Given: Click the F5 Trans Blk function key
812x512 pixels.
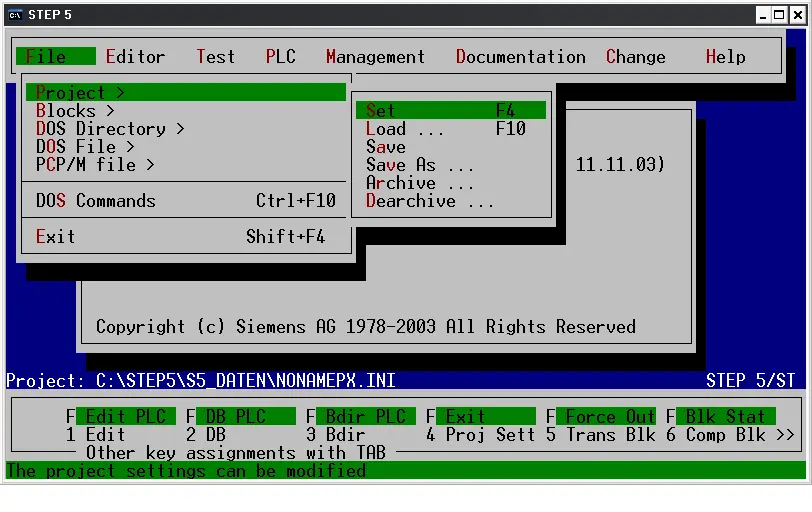Looking at the screenshot, I should click(x=601, y=434).
